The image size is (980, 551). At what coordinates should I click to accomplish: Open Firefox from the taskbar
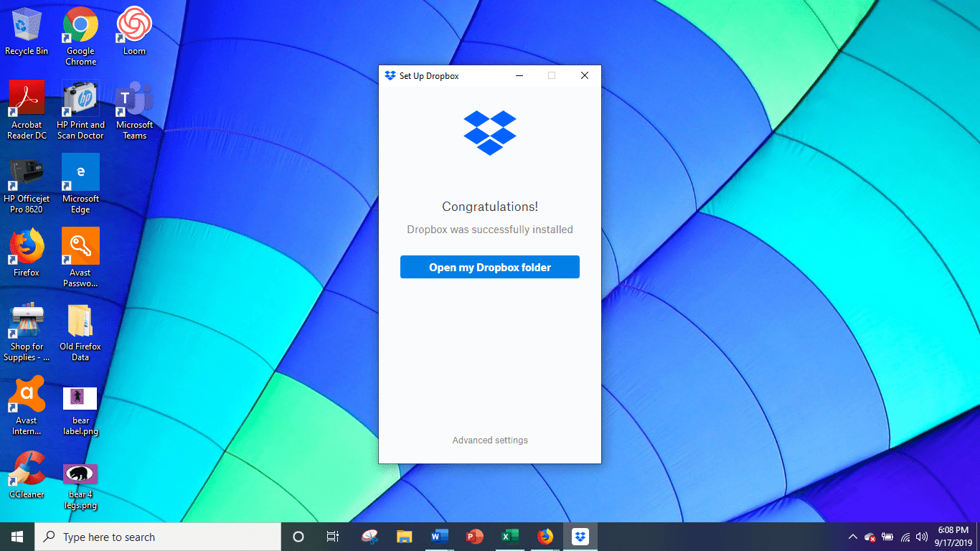pos(545,537)
